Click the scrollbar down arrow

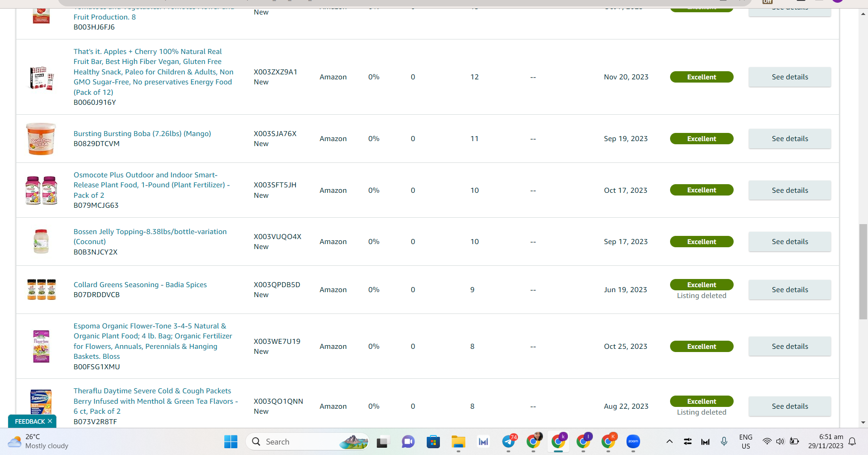(x=863, y=422)
